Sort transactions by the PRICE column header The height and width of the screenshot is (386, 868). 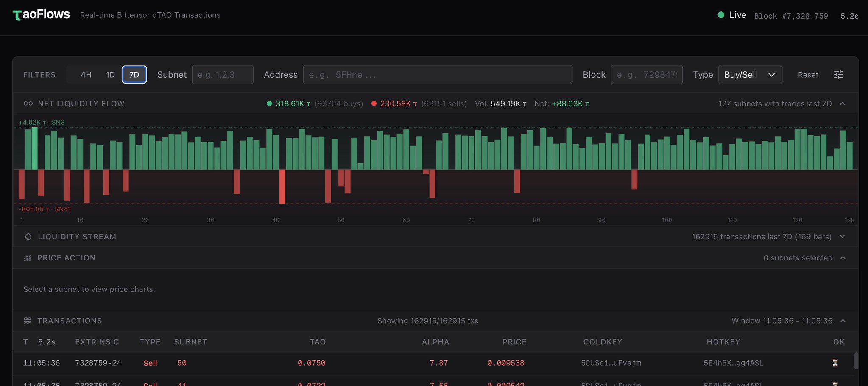[514, 342]
